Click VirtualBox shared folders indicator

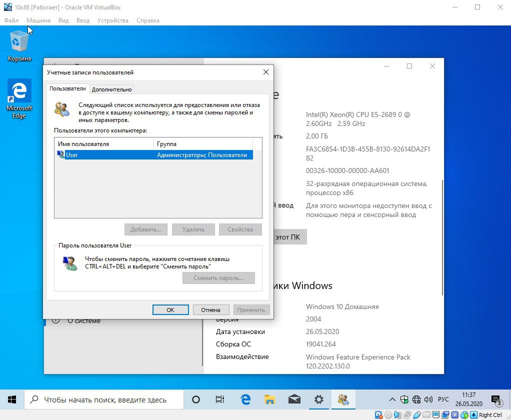coord(426,415)
